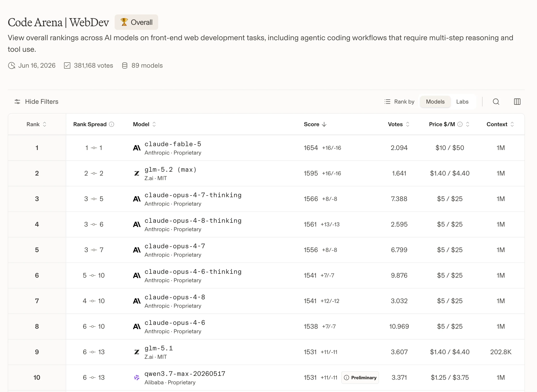Screen dimensions: 537x392
Task: Click the Anthropic logo beside claude-opus-4-6
Action: (x=137, y=327)
